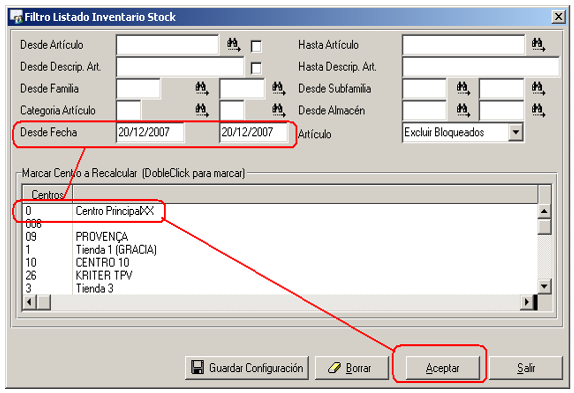The image size is (574, 393).
Task: Select the PROVENÇA centro row
Action: pos(280,236)
